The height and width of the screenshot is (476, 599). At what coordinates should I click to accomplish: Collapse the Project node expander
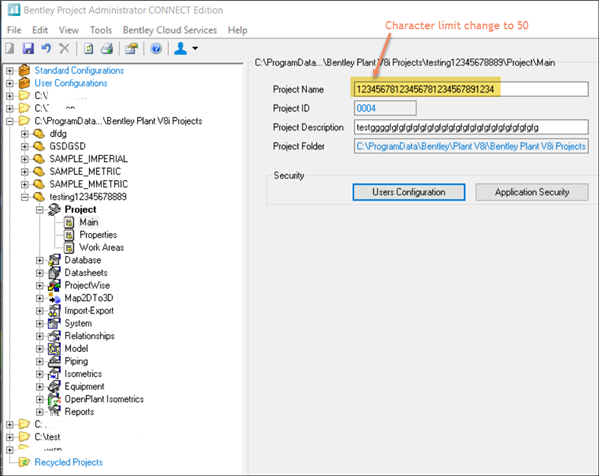coord(40,209)
